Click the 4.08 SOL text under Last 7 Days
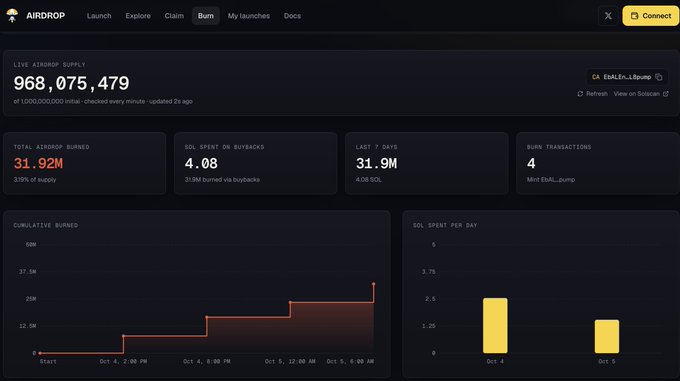The width and height of the screenshot is (680, 381). [369, 179]
